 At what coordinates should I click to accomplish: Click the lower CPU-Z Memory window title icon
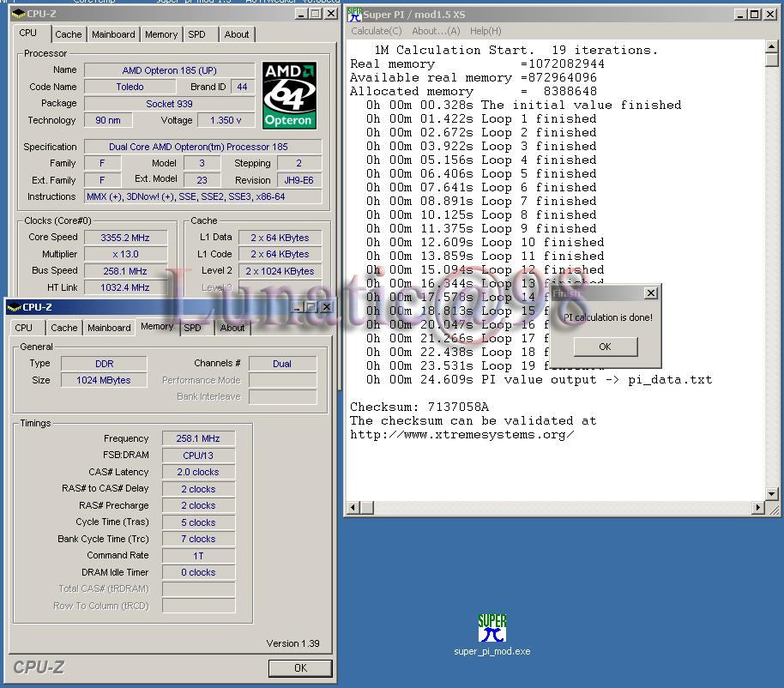14,307
